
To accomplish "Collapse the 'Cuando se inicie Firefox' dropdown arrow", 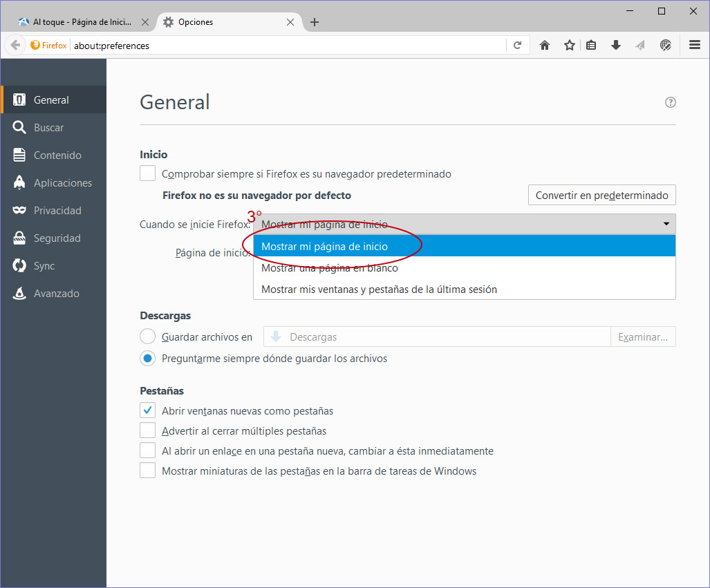I will point(666,224).
